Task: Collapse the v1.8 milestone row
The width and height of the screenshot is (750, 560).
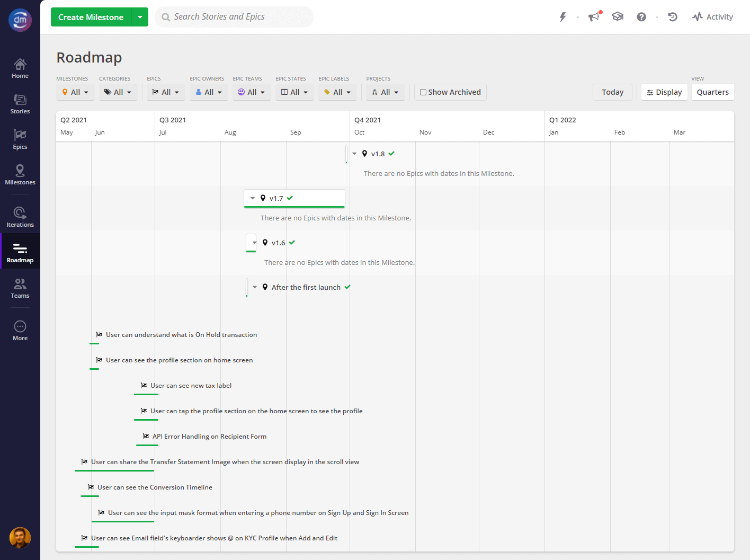Action: tap(354, 154)
